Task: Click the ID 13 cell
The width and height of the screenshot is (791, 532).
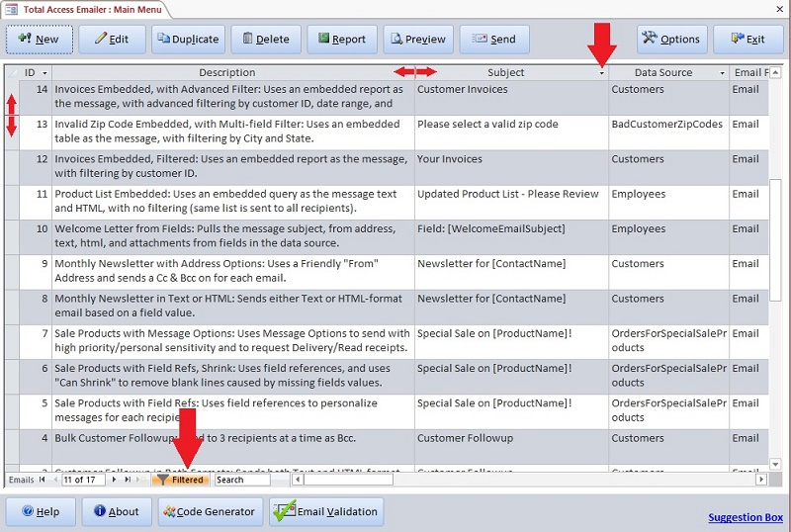Action: (36, 133)
